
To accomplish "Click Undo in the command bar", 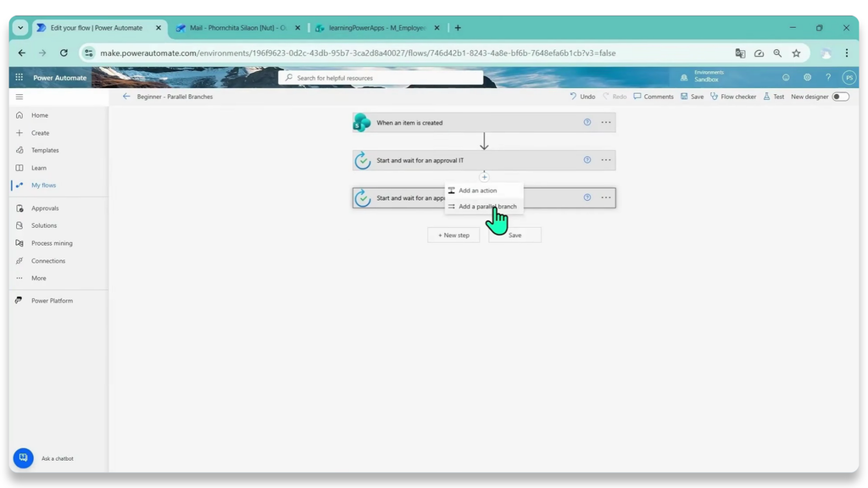I will (582, 97).
